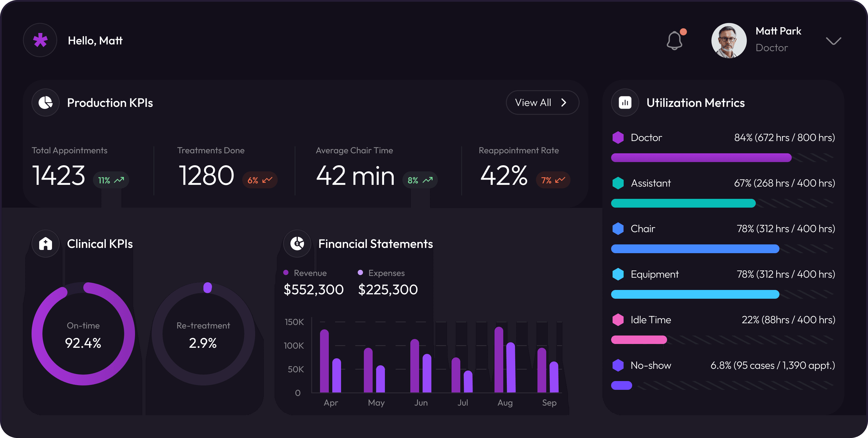Screen dimensions: 868x438
Task: Click the purple Doctor hexagon icon
Action: click(618, 138)
